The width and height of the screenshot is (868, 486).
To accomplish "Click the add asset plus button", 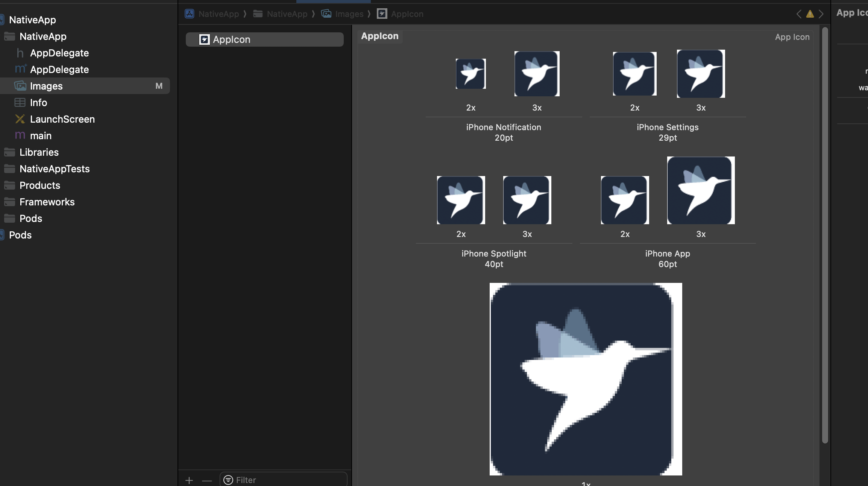I will (189, 480).
